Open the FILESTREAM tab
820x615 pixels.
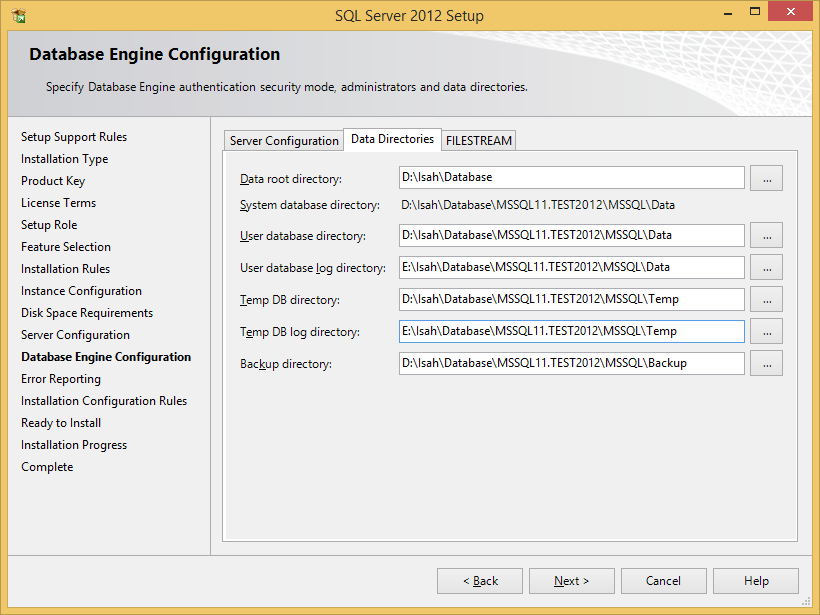[x=479, y=141]
